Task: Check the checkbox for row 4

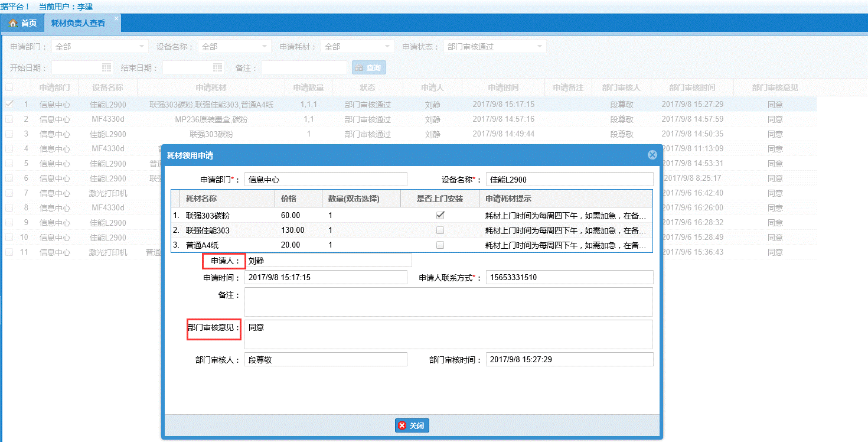Action: [9, 148]
